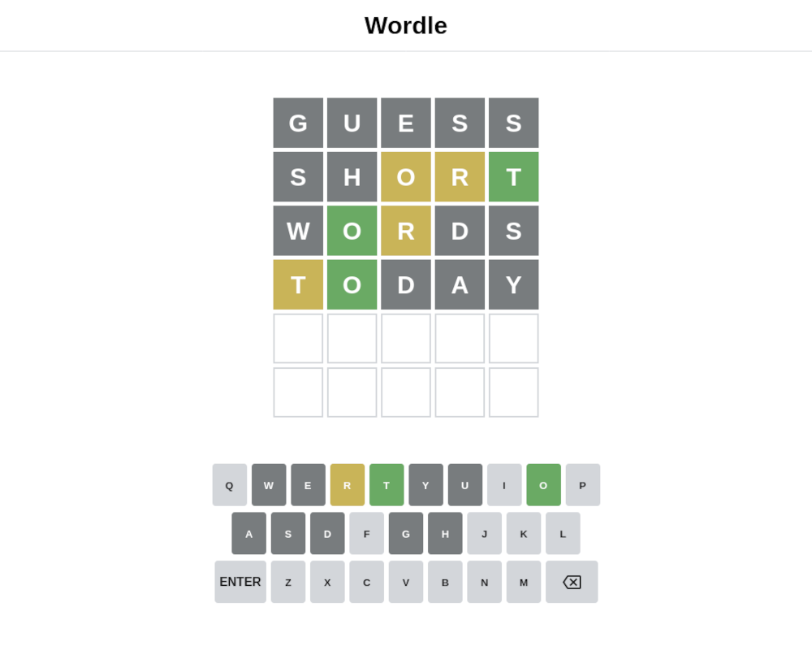Submit guess with the ENTER key
Image resolution: width=812 pixels, height=650 pixels.
click(x=240, y=582)
